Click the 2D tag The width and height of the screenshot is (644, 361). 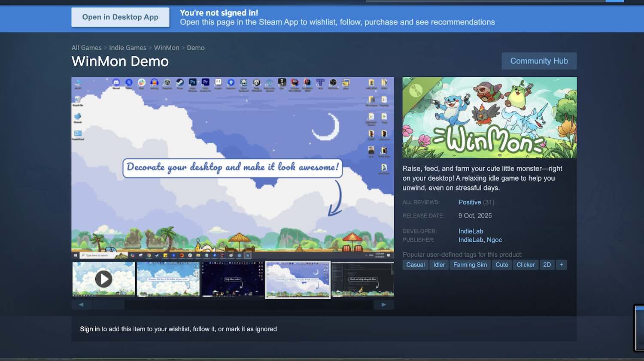[547, 265]
